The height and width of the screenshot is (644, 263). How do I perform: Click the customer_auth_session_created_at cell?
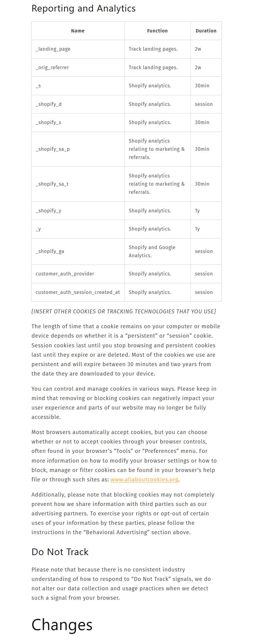coord(78,292)
